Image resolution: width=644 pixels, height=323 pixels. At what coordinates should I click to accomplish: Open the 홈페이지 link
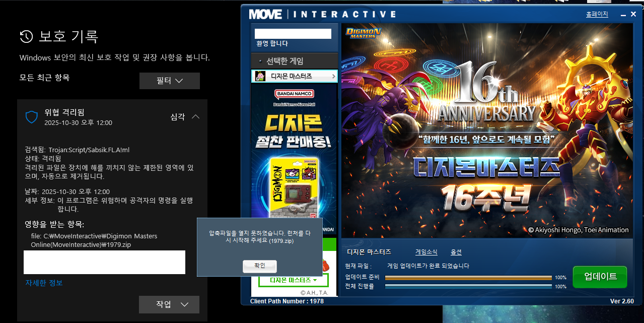click(597, 14)
